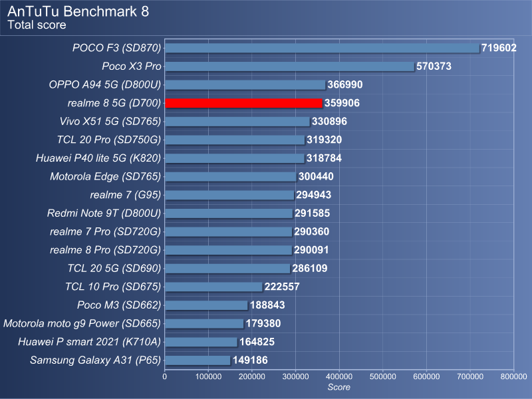Select the "Motorola Edge (SD765)" label
Viewport: 532px width, 399px height.
point(106,176)
